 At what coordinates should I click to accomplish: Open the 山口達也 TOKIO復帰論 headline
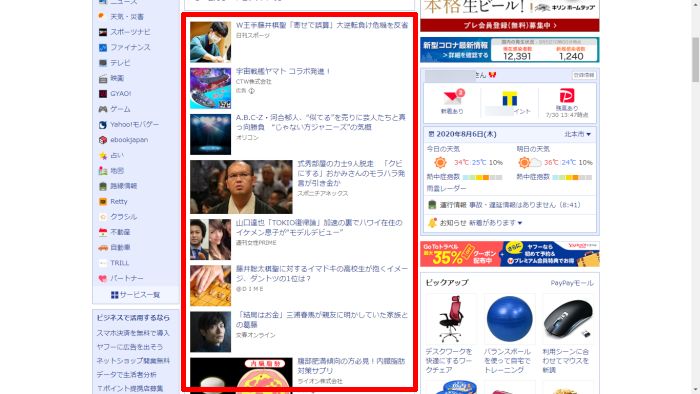pos(319,228)
